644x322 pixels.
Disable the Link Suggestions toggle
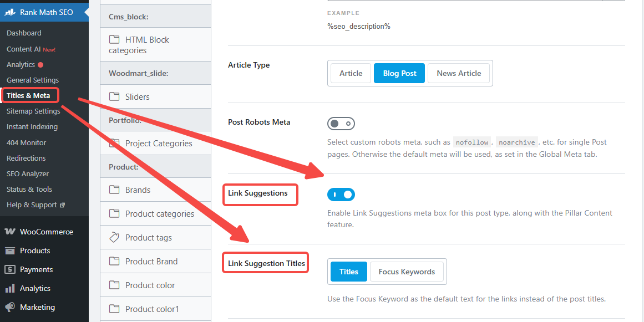(x=341, y=194)
